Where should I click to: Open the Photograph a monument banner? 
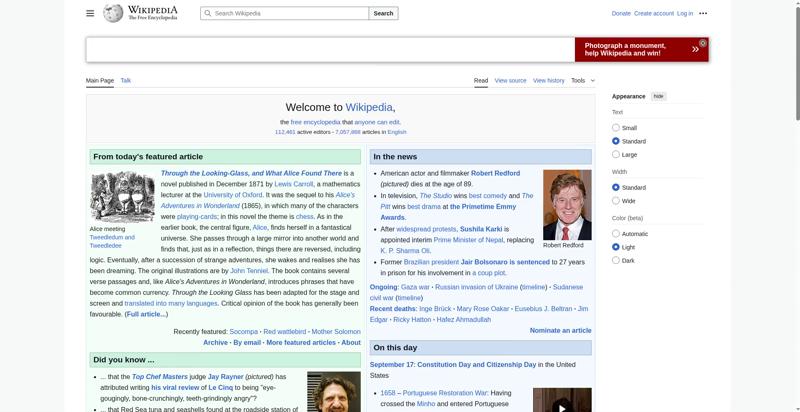coord(641,49)
